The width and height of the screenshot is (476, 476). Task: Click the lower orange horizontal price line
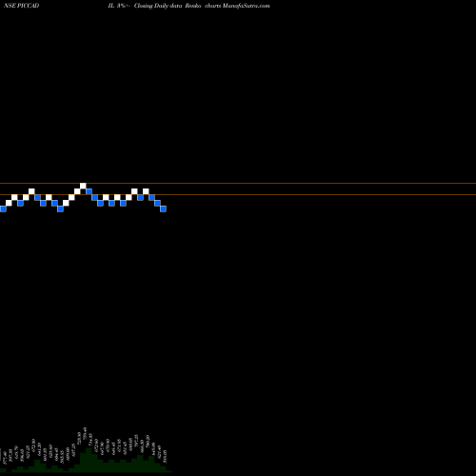click(x=238, y=194)
